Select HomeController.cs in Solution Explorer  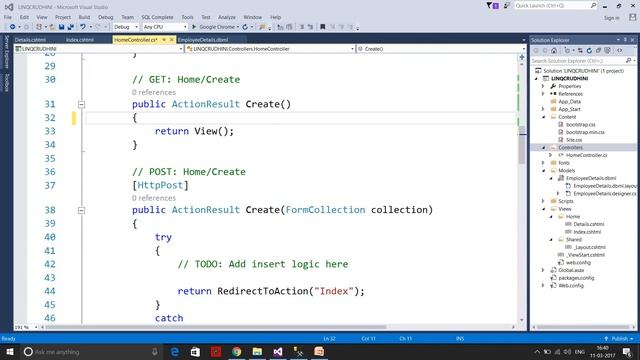pos(587,155)
